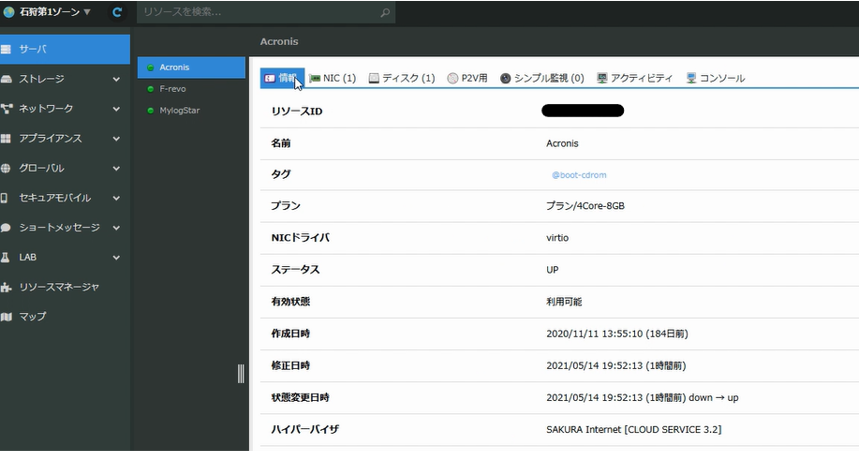Click the flask icon beside LAB
859x451 pixels.
pyautogui.click(x=5, y=257)
